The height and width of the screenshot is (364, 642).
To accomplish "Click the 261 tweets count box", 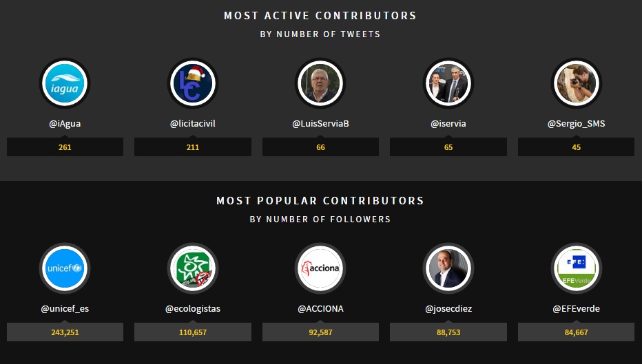I will [x=65, y=147].
